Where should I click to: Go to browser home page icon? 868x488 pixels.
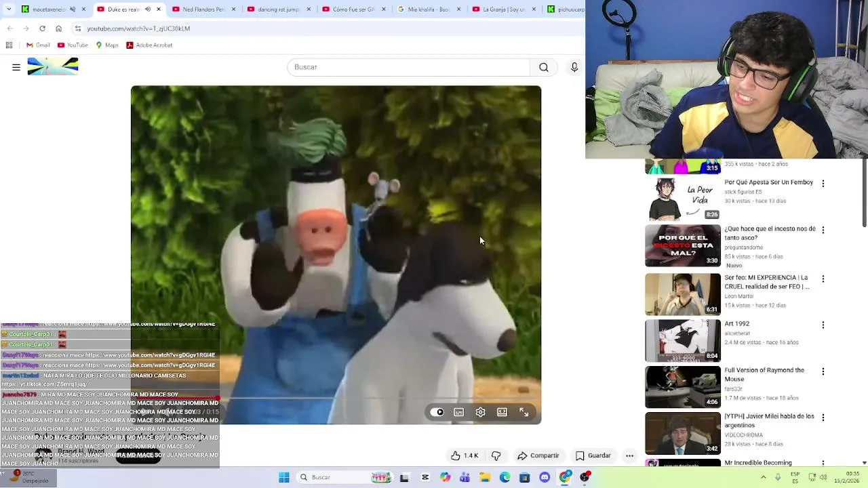pos(58,28)
